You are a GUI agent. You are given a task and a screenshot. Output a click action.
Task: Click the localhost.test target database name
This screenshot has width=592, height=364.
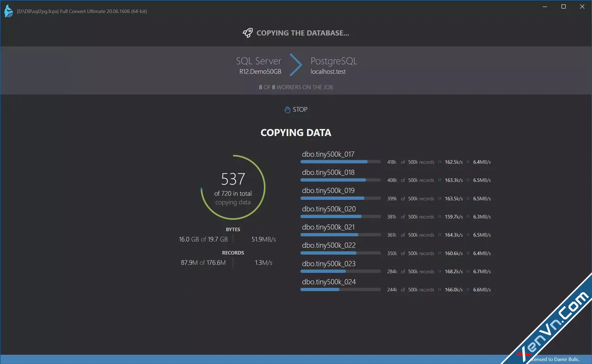point(328,72)
